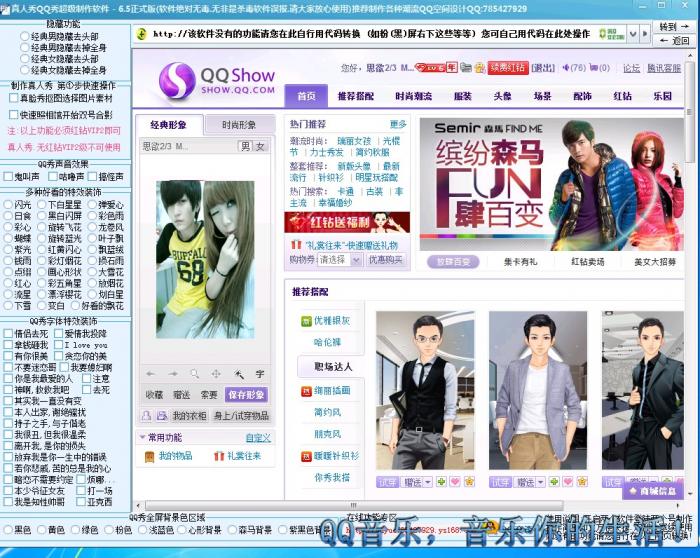Click the gold star icon under the second outfit
700x558 pixels.
(582, 482)
